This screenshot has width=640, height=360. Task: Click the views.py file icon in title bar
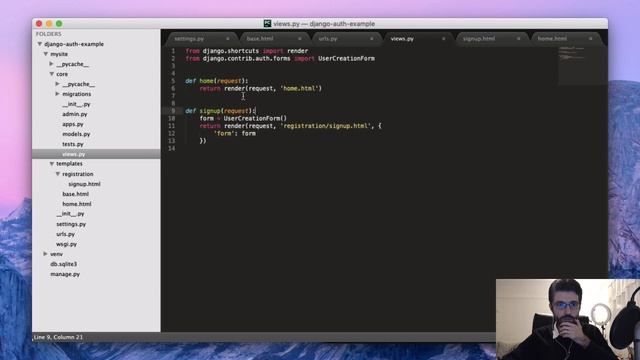coord(267,24)
